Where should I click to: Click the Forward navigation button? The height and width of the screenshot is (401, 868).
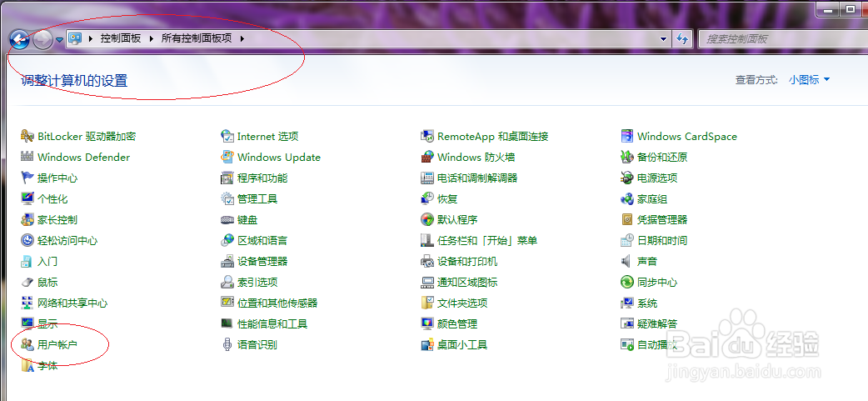(43, 39)
